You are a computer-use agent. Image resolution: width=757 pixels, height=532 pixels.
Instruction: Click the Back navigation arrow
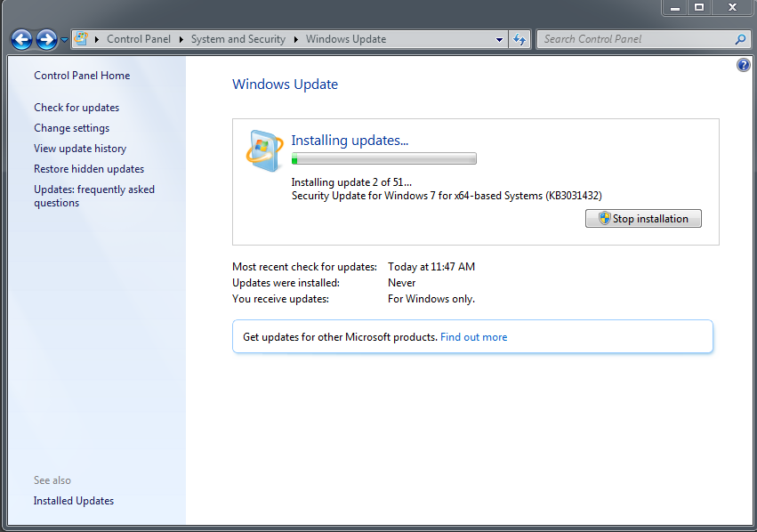(x=21, y=39)
